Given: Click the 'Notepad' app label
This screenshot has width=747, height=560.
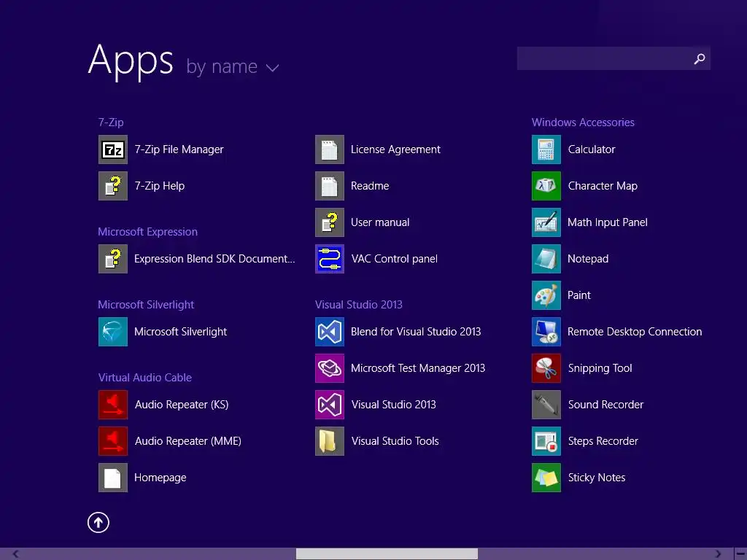Looking at the screenshot, I should click(x=588, y=259).
